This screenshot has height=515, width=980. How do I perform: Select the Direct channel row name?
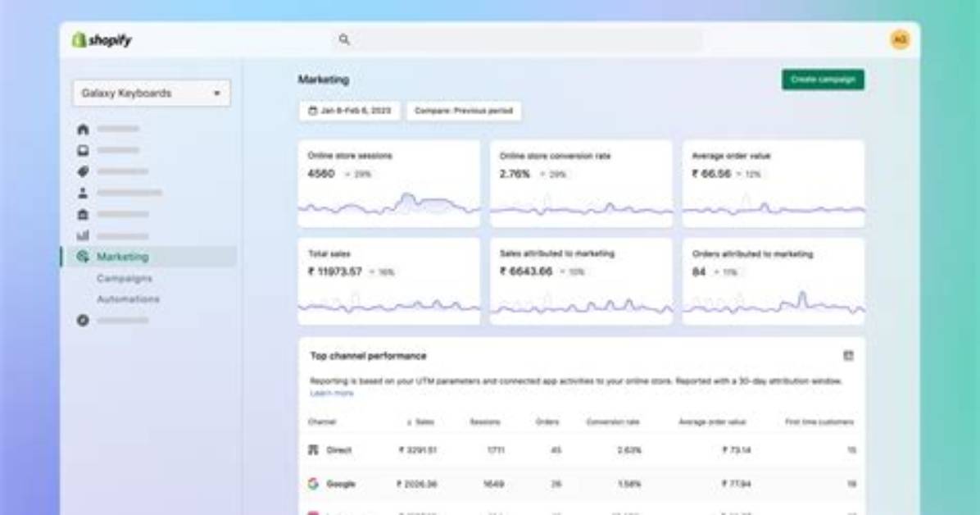338,450
